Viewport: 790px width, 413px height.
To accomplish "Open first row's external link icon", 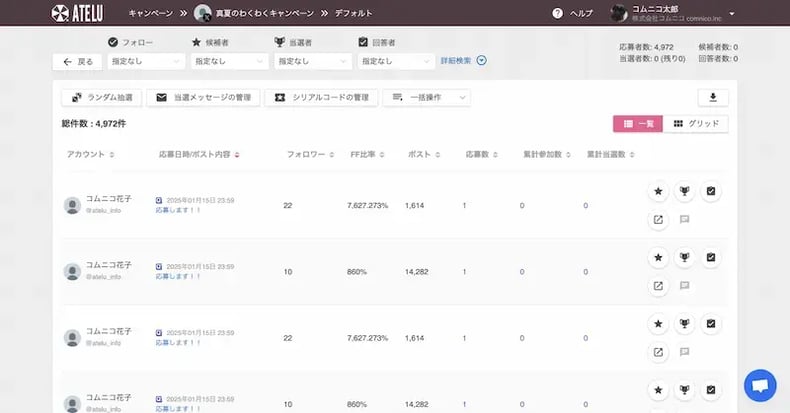I will tap(658, 219).
